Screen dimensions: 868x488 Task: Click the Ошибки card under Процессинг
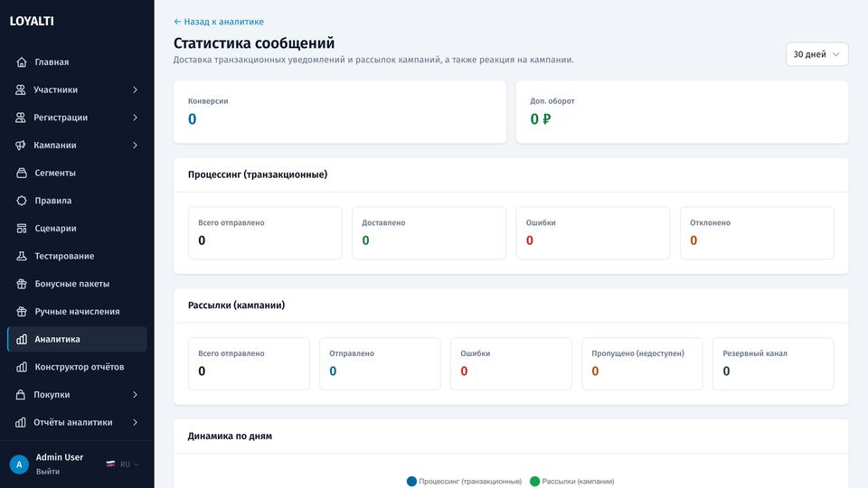[593, 233]
